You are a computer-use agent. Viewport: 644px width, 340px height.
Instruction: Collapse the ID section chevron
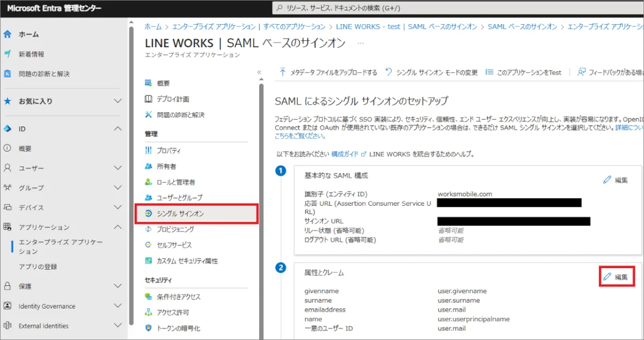(x=118, y=129)
